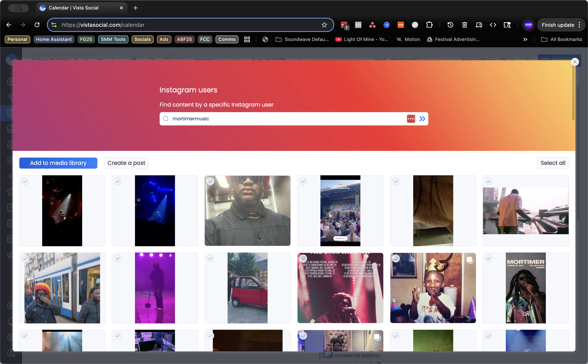Click the blue double-chevron search submit icon
The height and width of the screenshot is (364, 588).
422,119
